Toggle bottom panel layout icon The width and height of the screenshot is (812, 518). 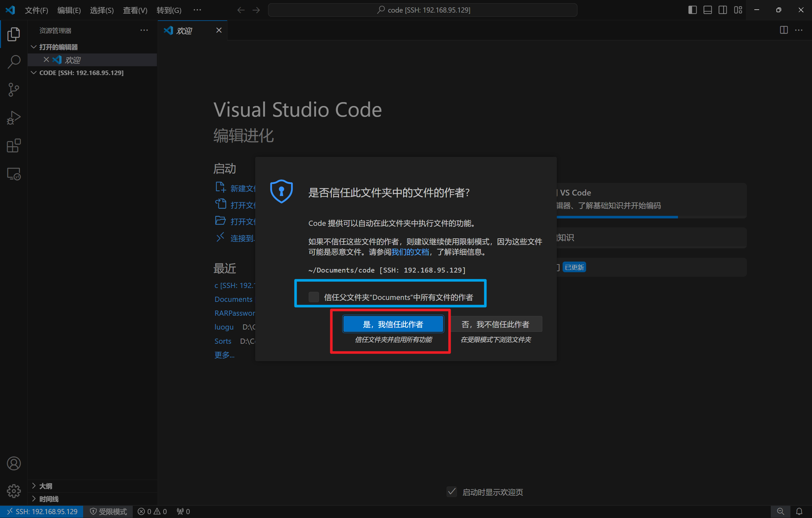click(x=708, y=10)
